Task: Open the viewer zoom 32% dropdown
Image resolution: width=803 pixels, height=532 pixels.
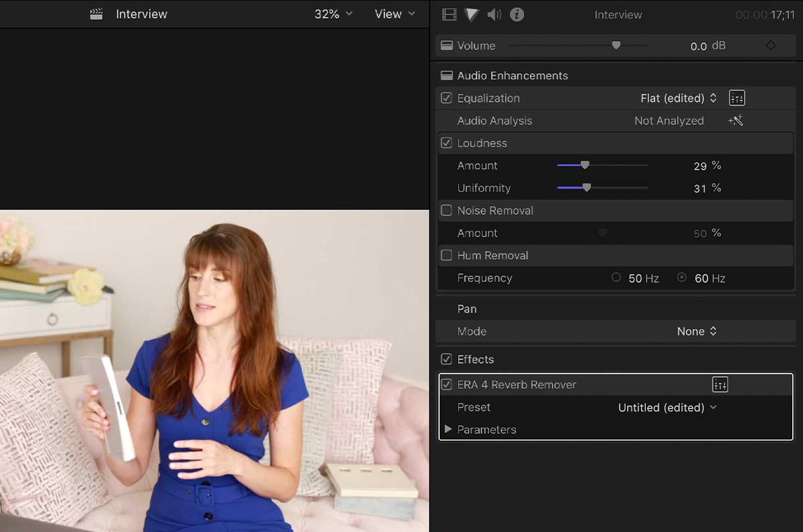Action: 333,14
